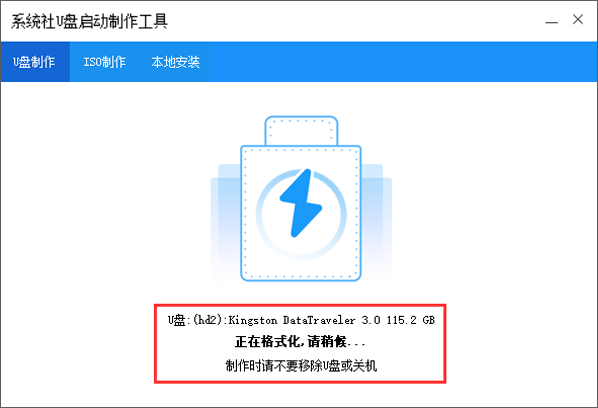Image resolution: width=598 pixels, height=408 pixels.
Task: Close the U盘启动制作工具 window
Action: (x=578, y=19)
